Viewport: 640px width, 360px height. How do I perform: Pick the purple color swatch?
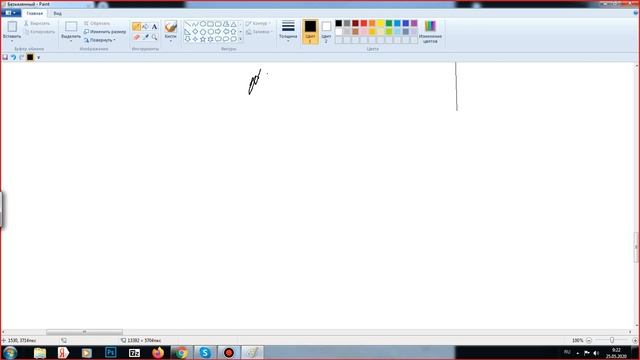coord(414,23)
